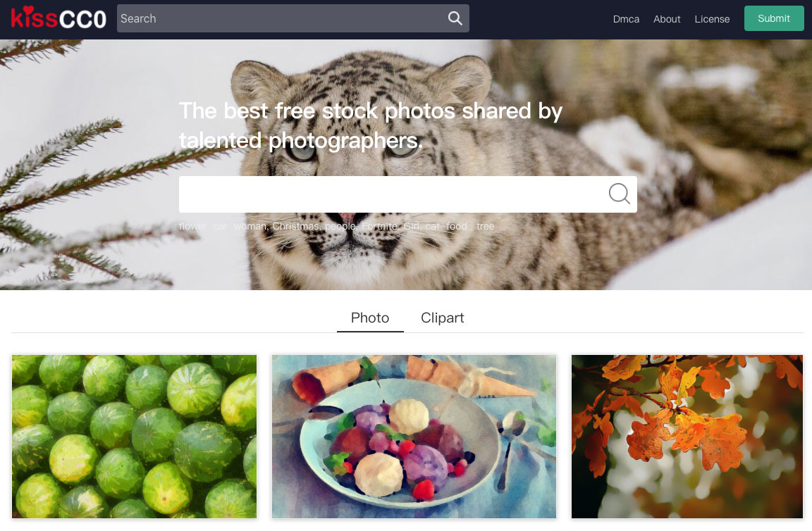Select the 'Fortnite' search tag

point(380,226)
